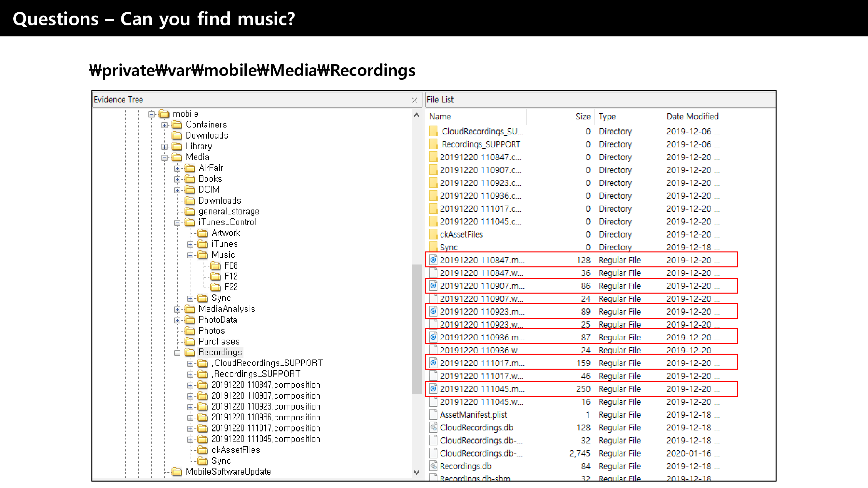This screenshot has height=488, width=868.
Task: Expand the 20191220 110847.composition tree node
Action: click(x=190, y=385)
